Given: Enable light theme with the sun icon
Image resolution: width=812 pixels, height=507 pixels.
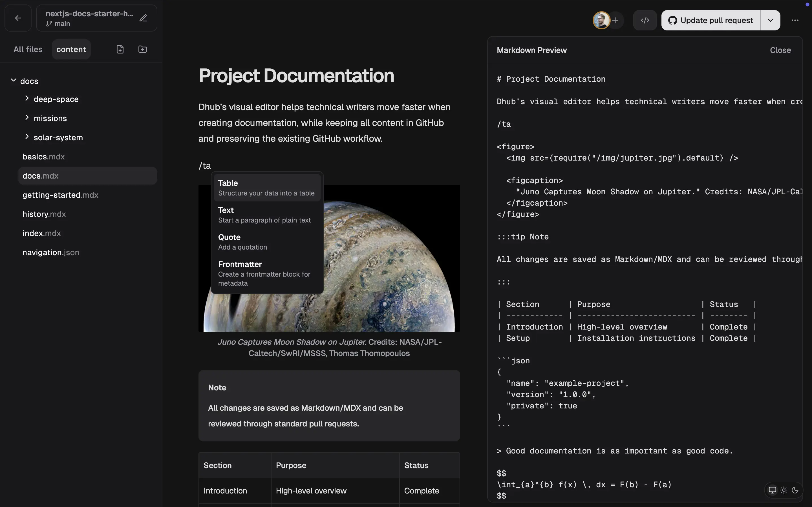Looking at the screenshot, I should pyautogui.click(x=784, y=490).
